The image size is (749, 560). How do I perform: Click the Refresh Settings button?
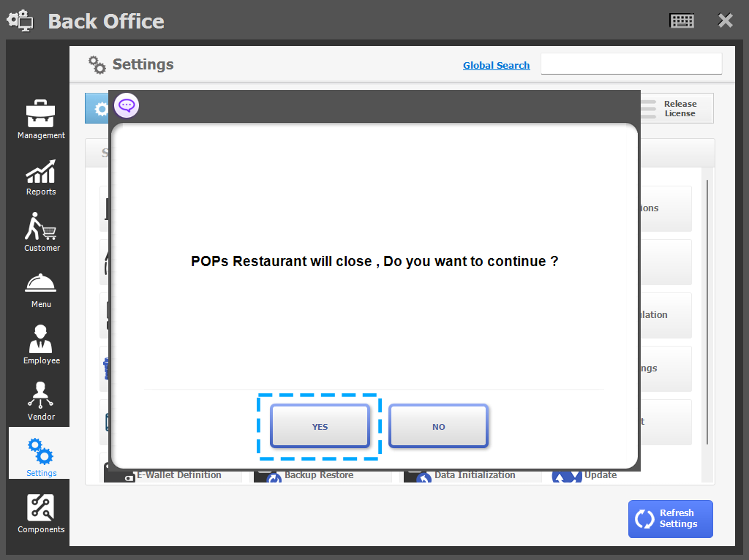[670, 518]
